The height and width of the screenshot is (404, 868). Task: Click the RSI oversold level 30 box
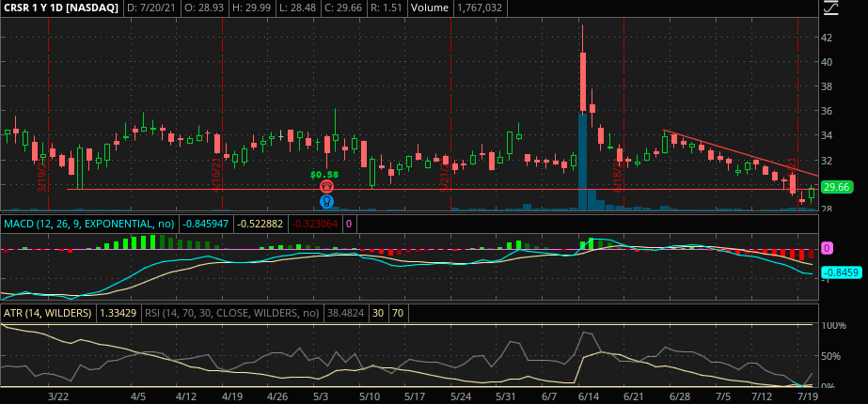click(x=377, y=313)
